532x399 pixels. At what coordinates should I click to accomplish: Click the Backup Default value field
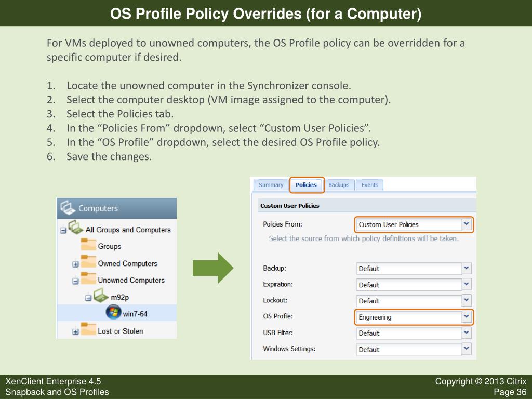pos(409,269)
